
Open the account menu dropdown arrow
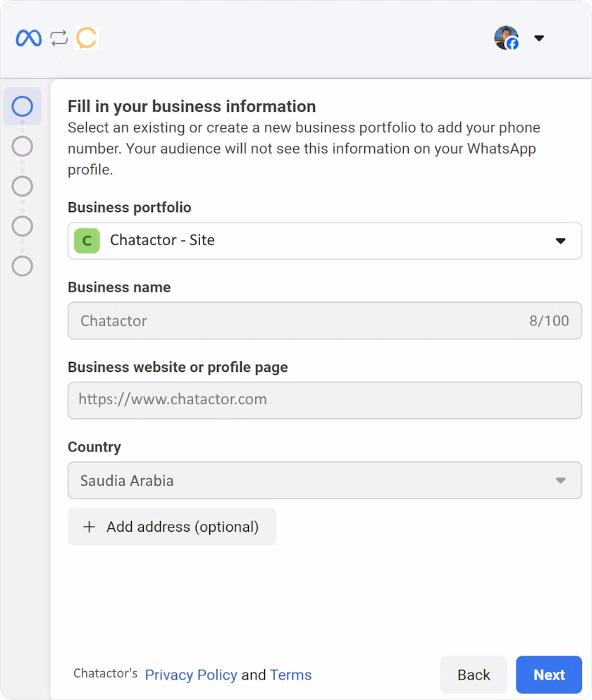539,38
